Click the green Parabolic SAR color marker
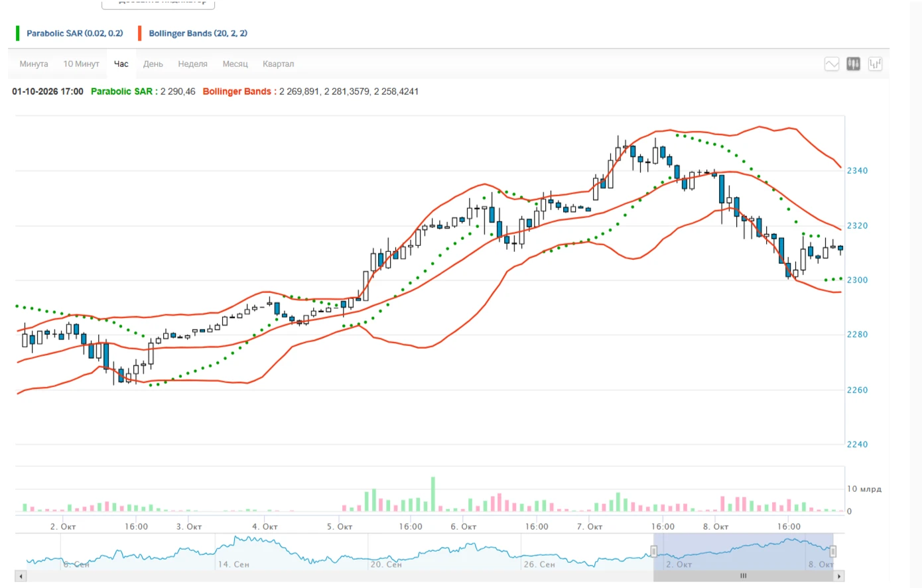922x588 pixels. pos(18,33)
